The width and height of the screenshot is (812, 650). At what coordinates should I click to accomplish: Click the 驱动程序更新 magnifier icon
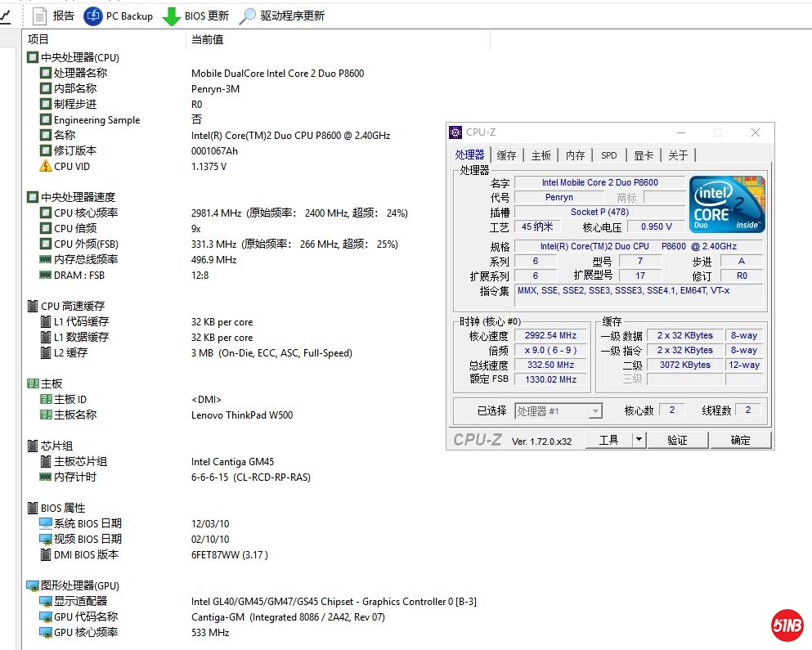pyautogui.click(x=248, y=16)
